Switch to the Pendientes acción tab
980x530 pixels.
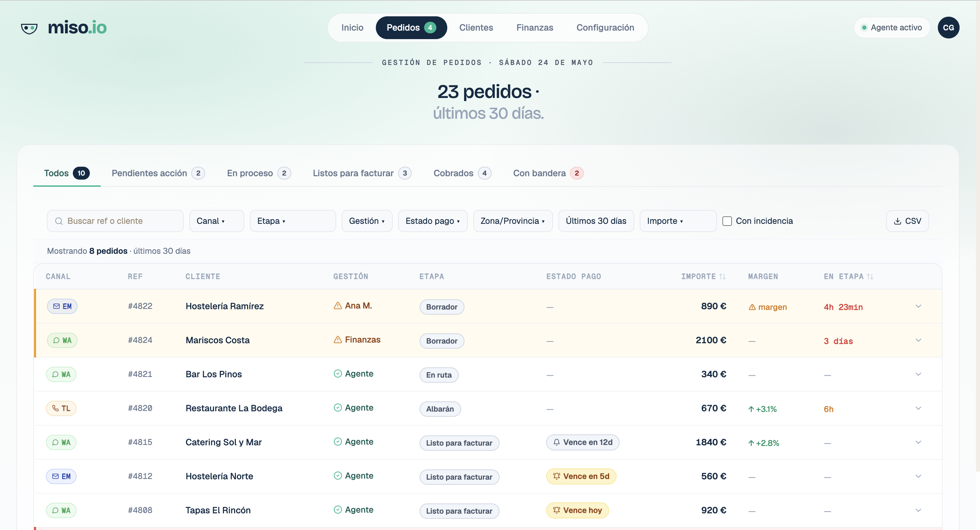(158, 173)
